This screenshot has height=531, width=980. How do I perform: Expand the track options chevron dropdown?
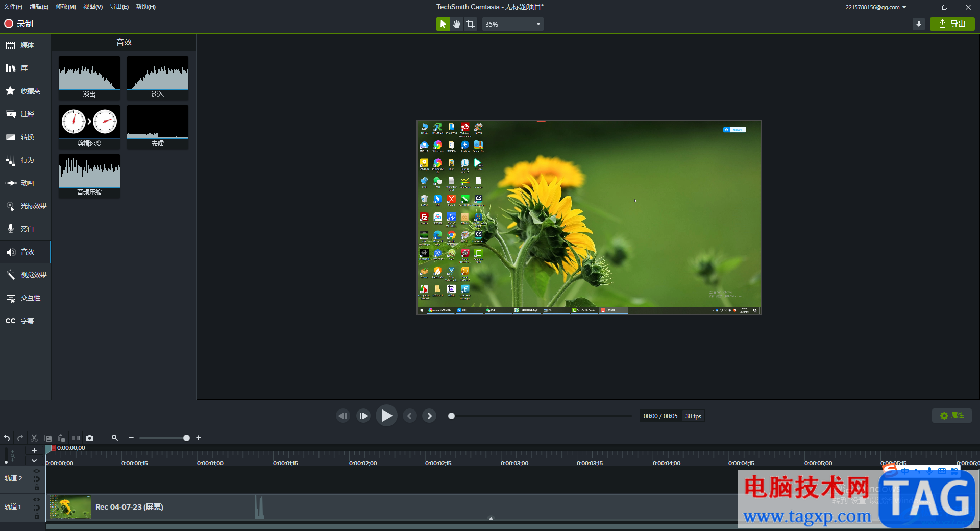coord(34,461)
